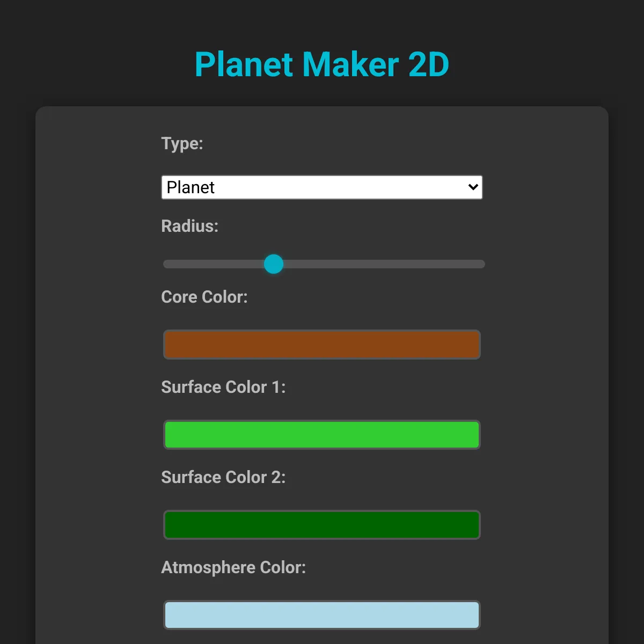Open the Type dropdown showing Planet

pos(322,187)
